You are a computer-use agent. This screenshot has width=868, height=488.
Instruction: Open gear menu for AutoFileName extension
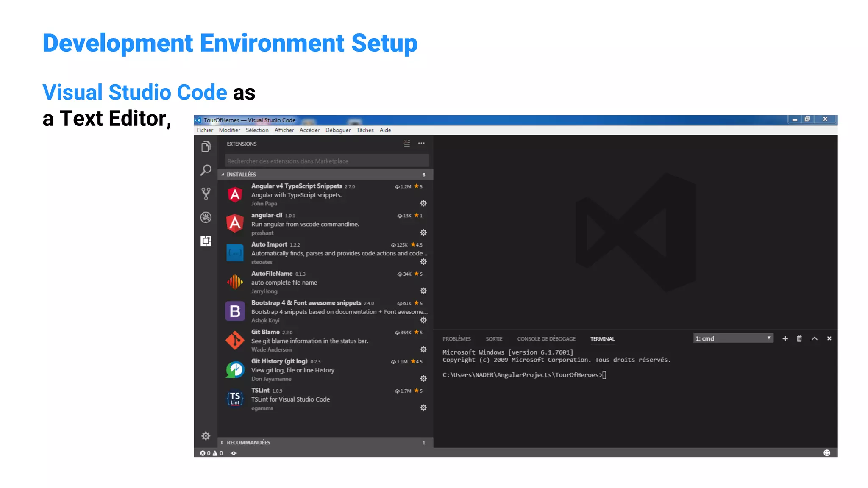point(423,291)
